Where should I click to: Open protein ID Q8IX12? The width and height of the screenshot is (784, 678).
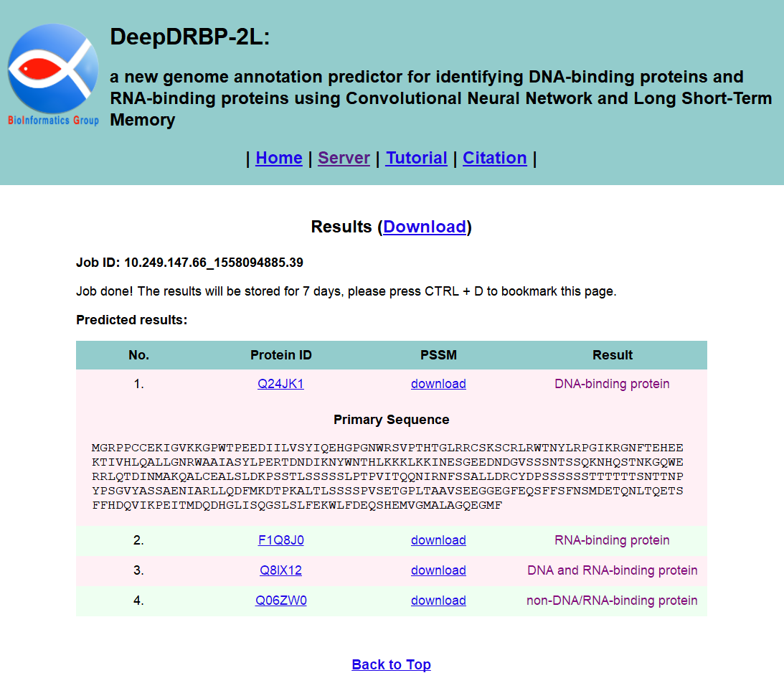pos(280,570)
